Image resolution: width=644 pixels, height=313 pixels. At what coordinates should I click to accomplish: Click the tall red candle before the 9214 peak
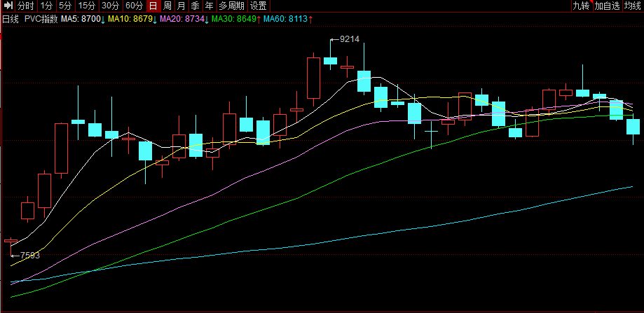(x=313, y=78)
